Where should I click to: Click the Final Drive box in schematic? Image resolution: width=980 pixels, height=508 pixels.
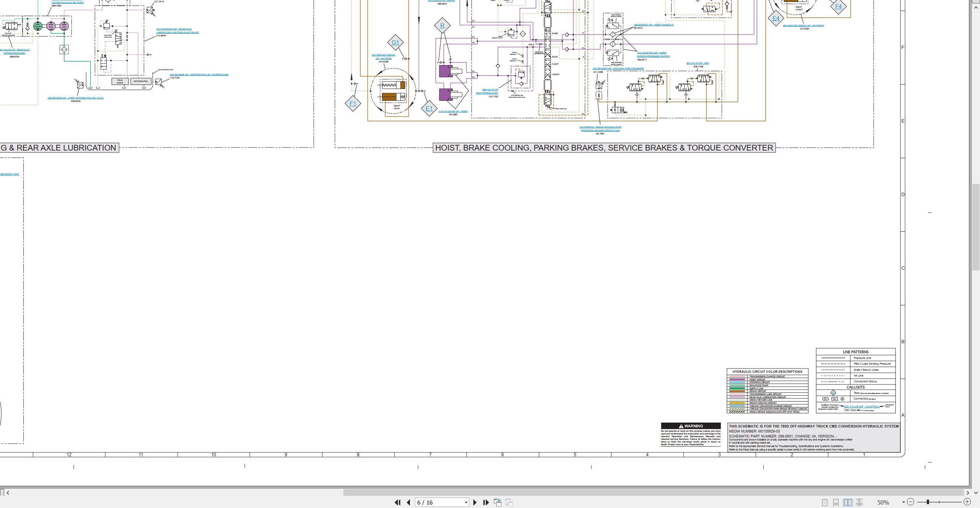point(120,81)
